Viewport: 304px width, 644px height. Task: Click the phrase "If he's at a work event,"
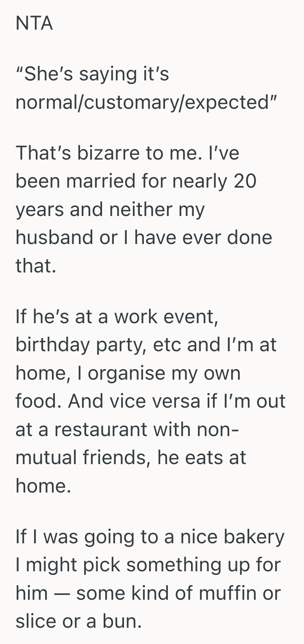click(x=117, y=316)
